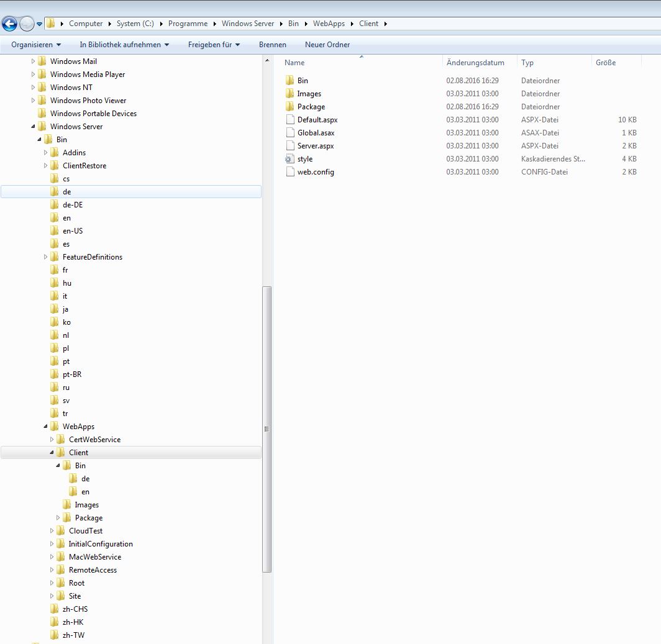Select the web.config file icon
The image size is (661, 644).
coord(289,172)
